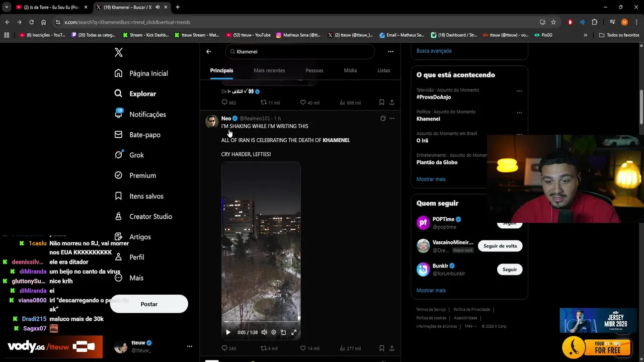This screenshot has width=644, height=362.
Task: Reload the browser page
Action: tap(31, 22)
